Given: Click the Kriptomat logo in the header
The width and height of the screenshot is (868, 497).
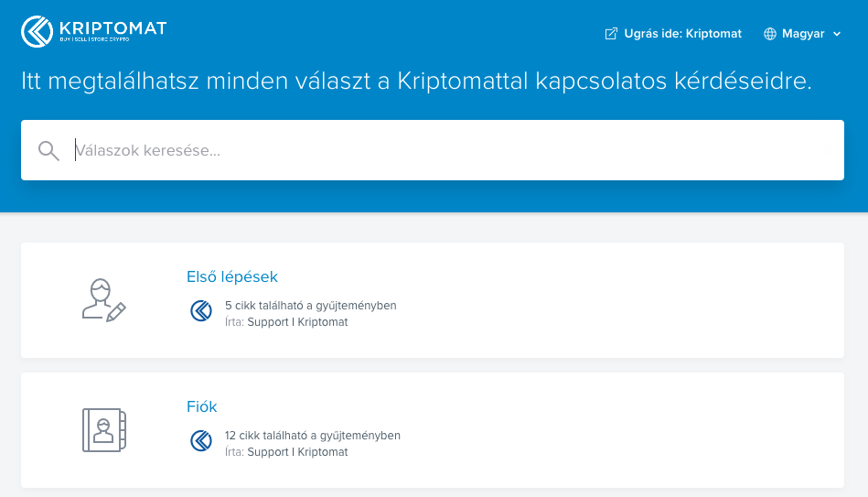Looking at the screenshot, I should coord(93,32).
